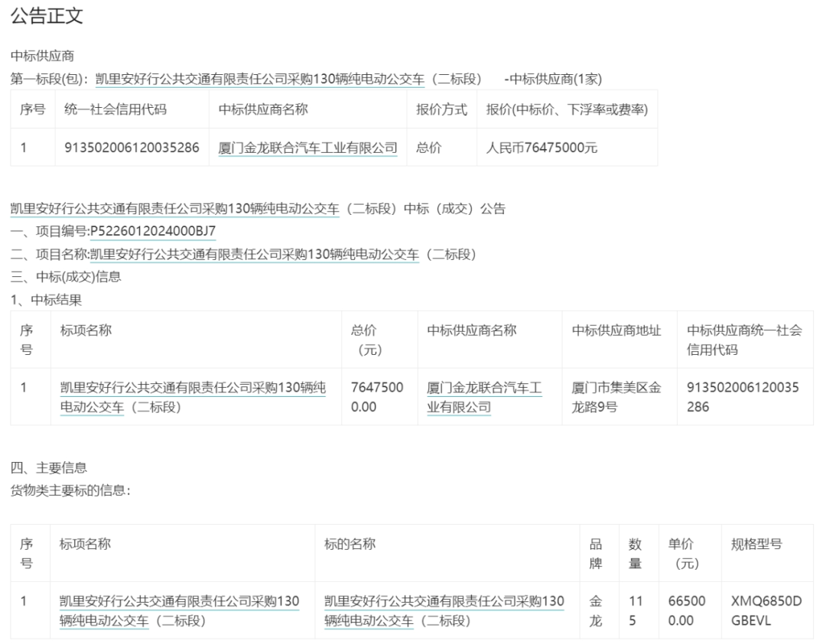The width and height of the screenshot is (826, 644).
Task: Click the 报价方式 column header
Action: (441, 109)
